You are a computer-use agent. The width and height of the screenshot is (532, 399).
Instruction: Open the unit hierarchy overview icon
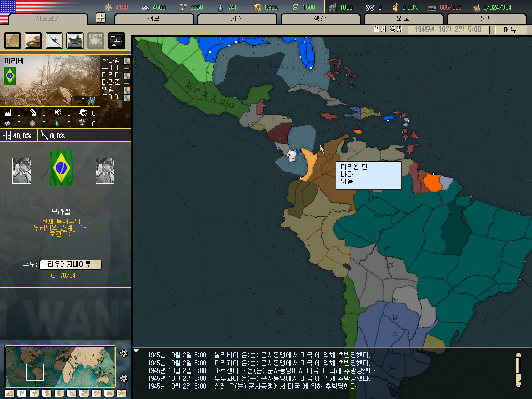116,41
